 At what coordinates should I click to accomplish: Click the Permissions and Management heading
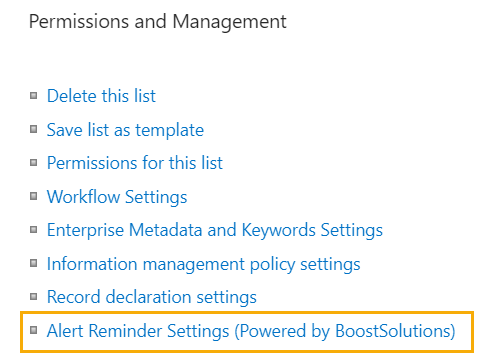158,22
